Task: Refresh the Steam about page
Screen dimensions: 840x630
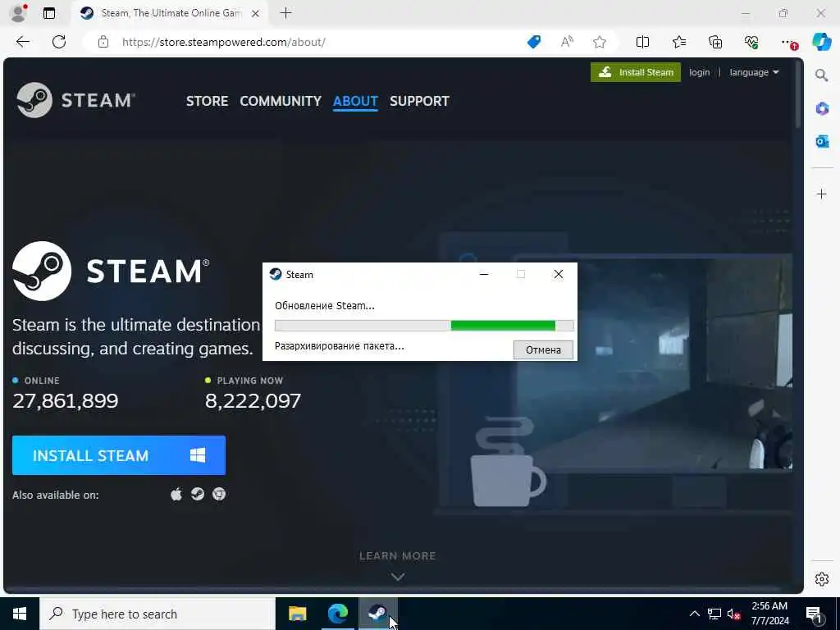Action: click(59, 42)
